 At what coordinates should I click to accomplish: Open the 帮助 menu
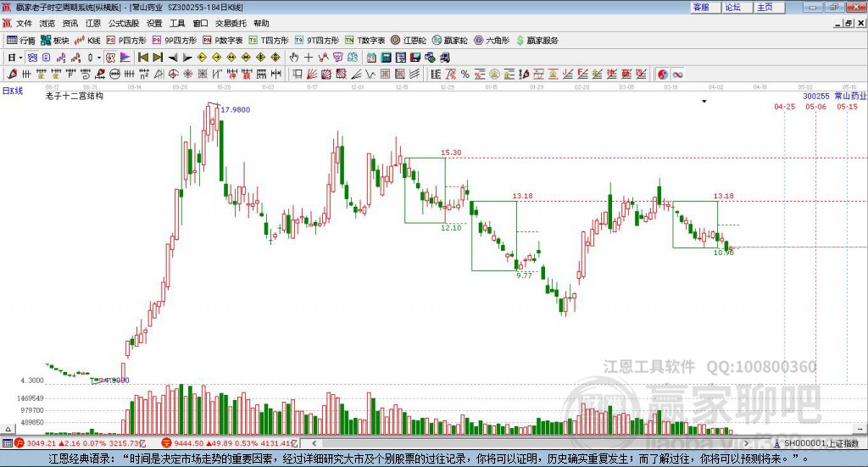click(261, 23)
